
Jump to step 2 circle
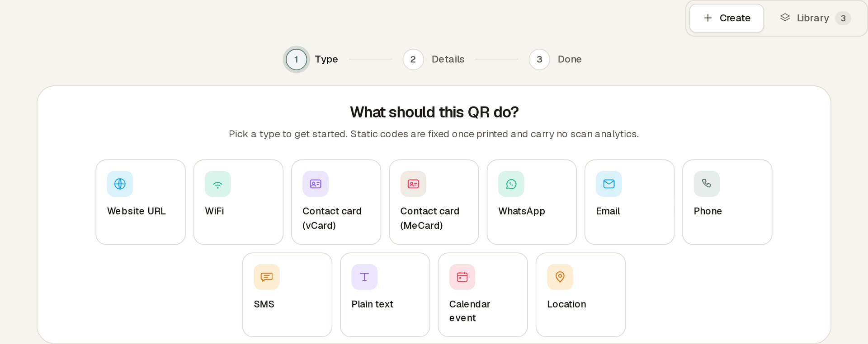tap(413, 59)
